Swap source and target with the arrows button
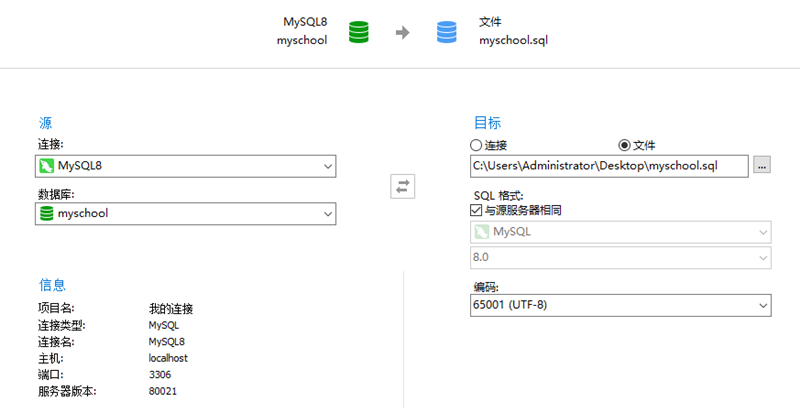This screenshot has height=412, width=800. (x=402, y=186)
